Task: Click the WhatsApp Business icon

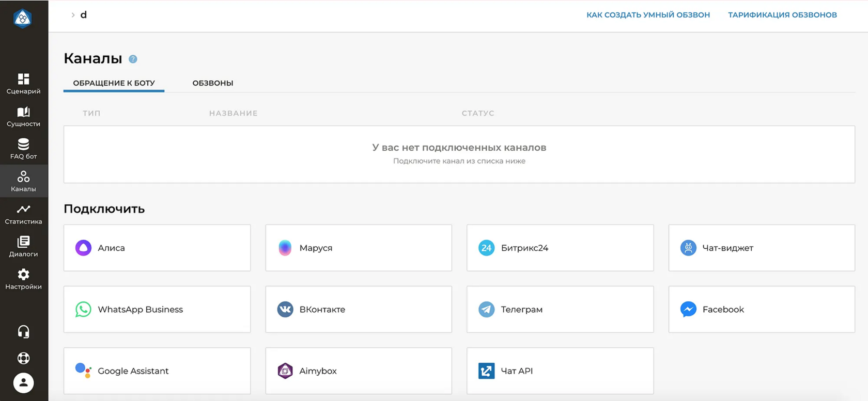Action: pyautogui.click(x=83, y=309)
